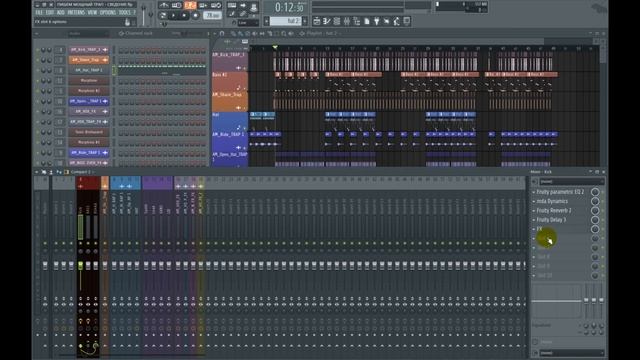The width and height of the screenshot is (640, 360).
Task: Disable Fruity Reeverb 2 effect LED
Action: click(603, 211)
